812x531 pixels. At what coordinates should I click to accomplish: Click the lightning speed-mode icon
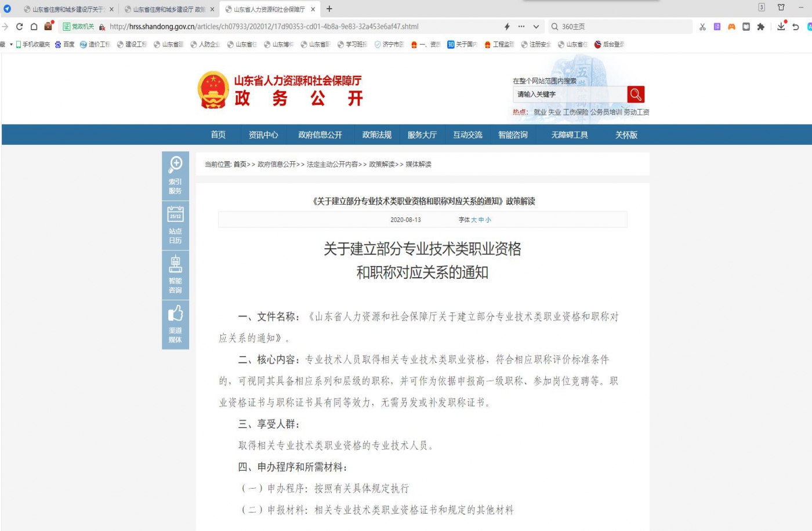[x=507, y=27]
